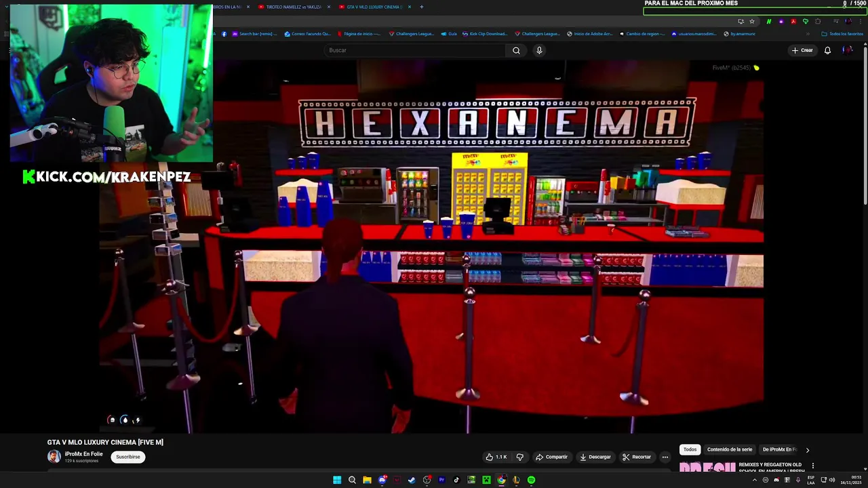Click the Compartir share button
This screenshot has height=488, width=868.
(551, 457)
